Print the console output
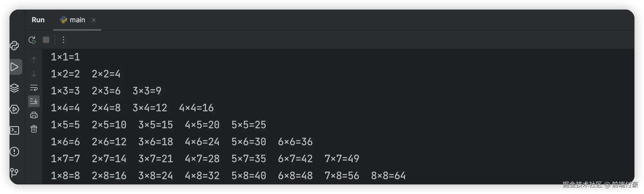The image size is (644, 194). click(x=34, y=115)
